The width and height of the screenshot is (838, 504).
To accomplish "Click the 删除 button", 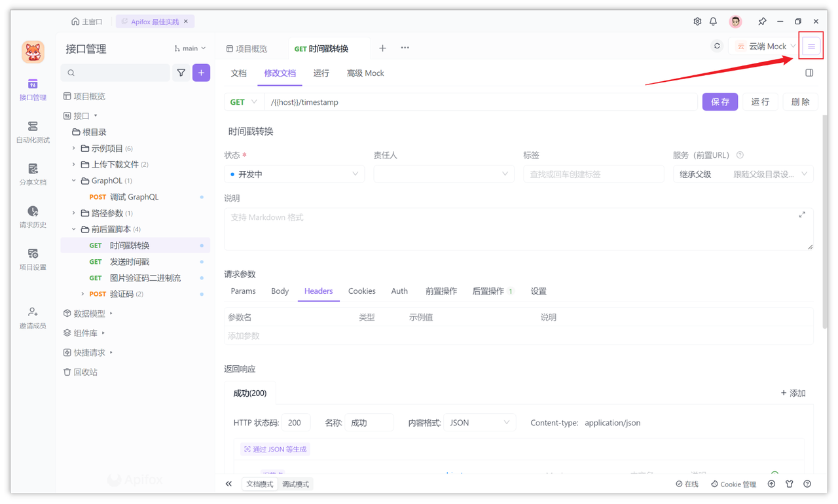I will [x=800, y=102].
